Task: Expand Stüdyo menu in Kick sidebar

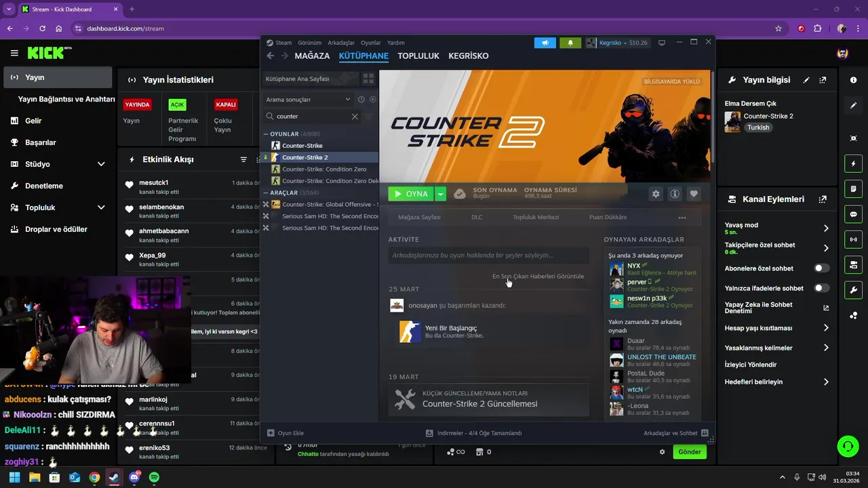Action: click(x=101, y=164)
